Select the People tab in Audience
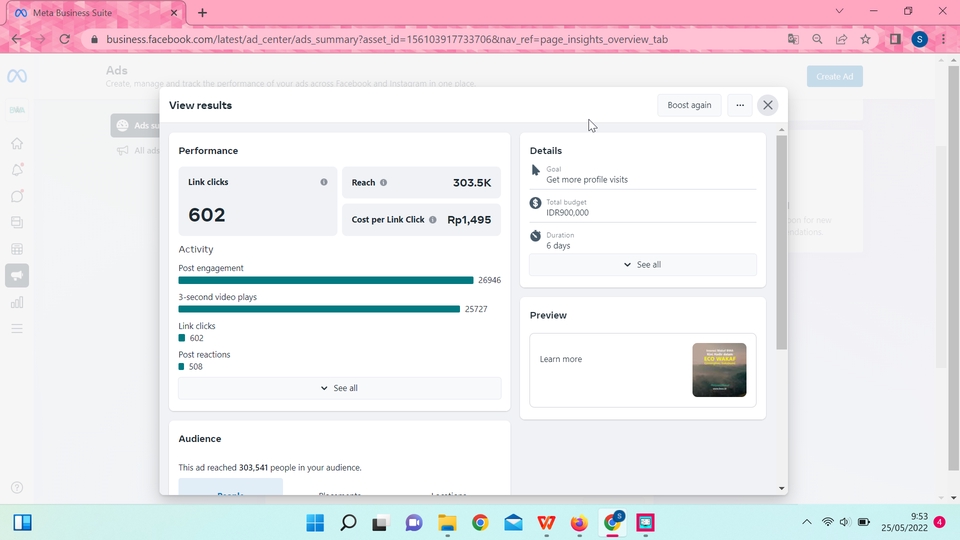This screenshot has width=960, height=540. coord(231,488)
